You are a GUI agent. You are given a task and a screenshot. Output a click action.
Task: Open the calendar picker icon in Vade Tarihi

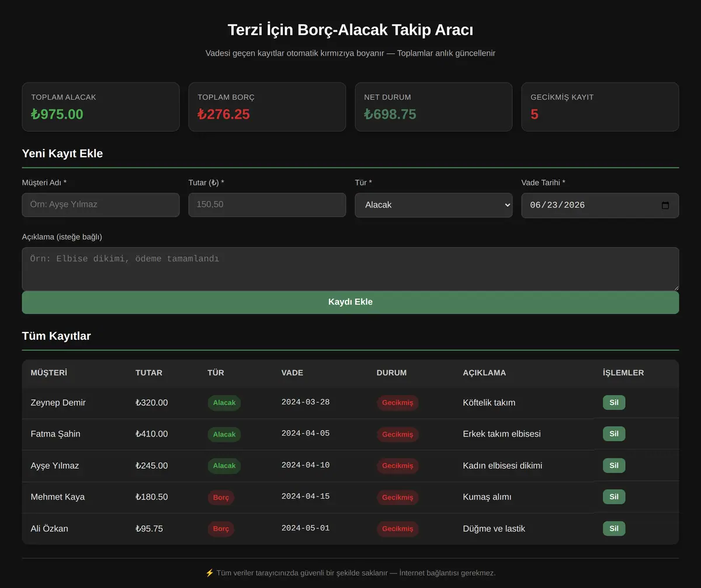click(665, 205)
